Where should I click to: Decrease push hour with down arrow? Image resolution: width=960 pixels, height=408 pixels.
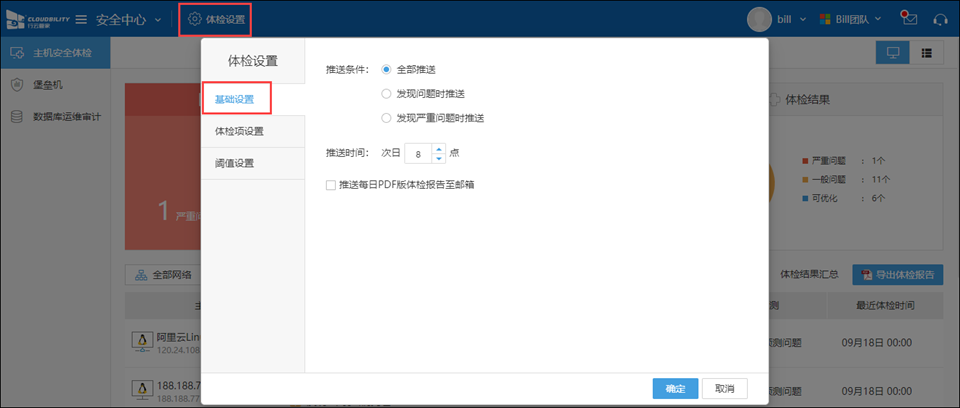point(438,159)
